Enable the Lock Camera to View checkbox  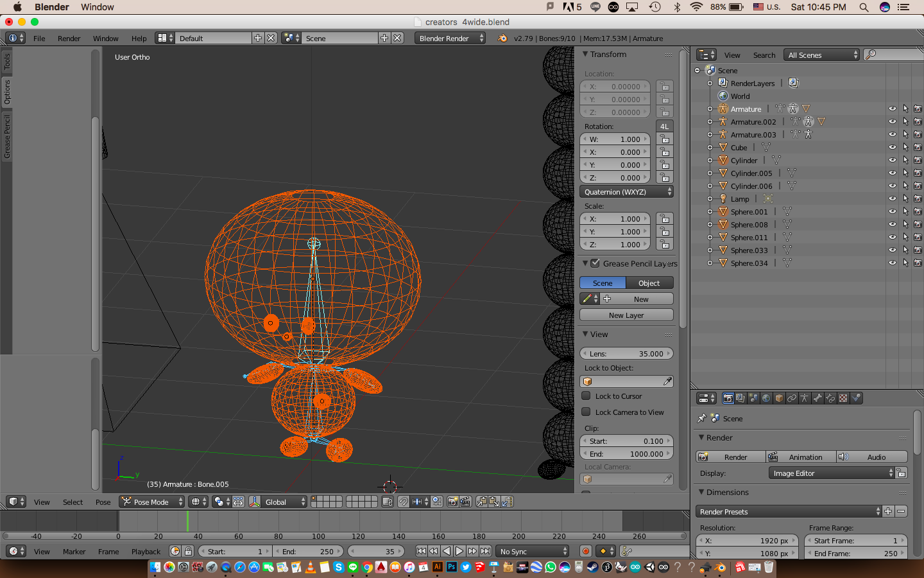tap(586, 412)
